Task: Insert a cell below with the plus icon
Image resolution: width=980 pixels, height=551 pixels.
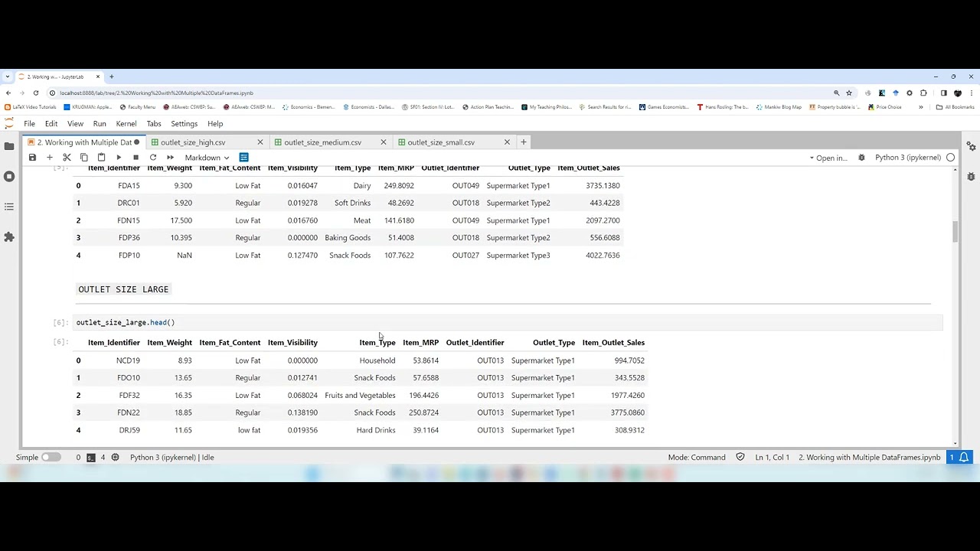Action: click(x=50, y=158)
